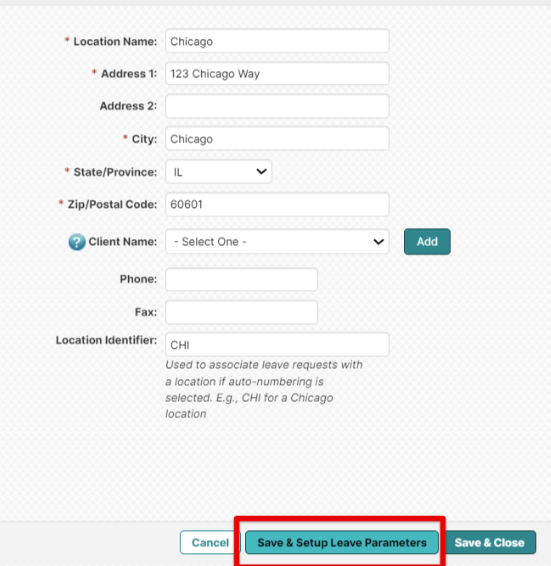
Task: Click the Save & Close button
Action: click(x=489, y=542)
